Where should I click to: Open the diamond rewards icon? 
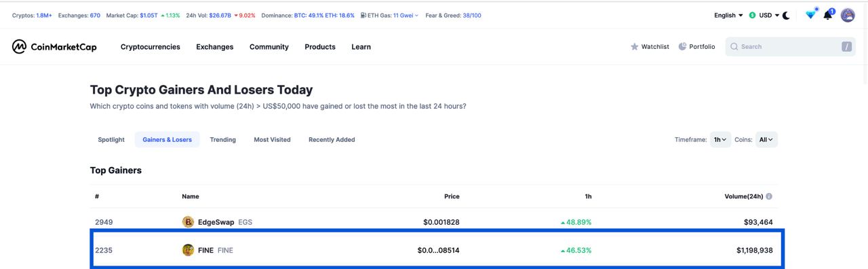pos(810,14)
